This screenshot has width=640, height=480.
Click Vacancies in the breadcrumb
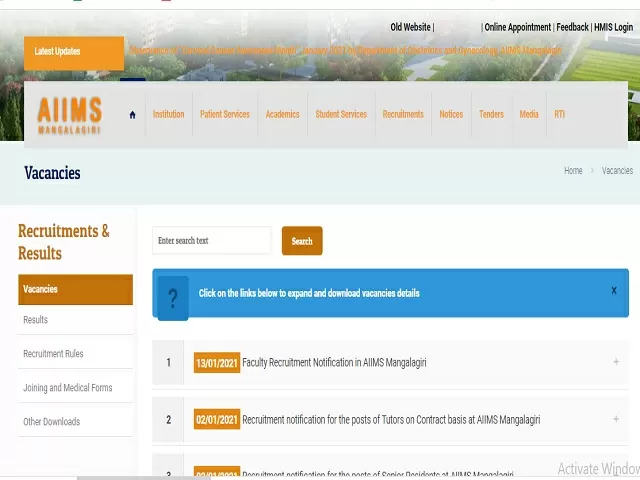pos(617,171)
